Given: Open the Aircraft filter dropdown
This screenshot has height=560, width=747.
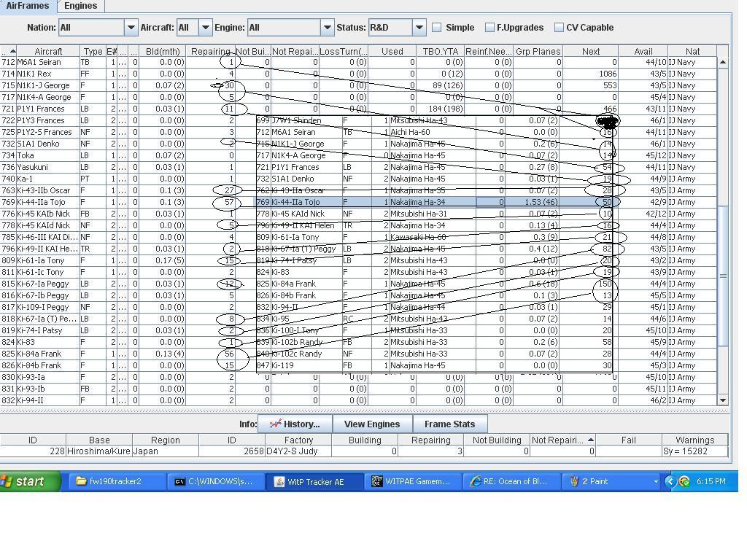Looking at the screenshot, I should (205, 28).
